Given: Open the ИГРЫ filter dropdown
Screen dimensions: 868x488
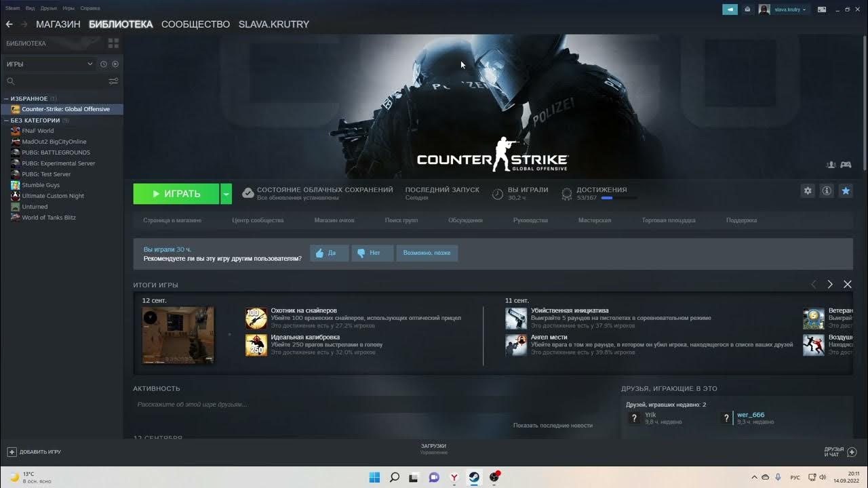Looking at the screenshot, I should pyautogui.click(x=50, y=64).
